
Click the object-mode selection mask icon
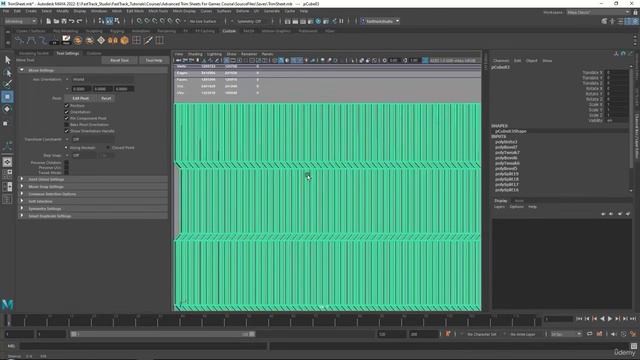pos(109,21)
